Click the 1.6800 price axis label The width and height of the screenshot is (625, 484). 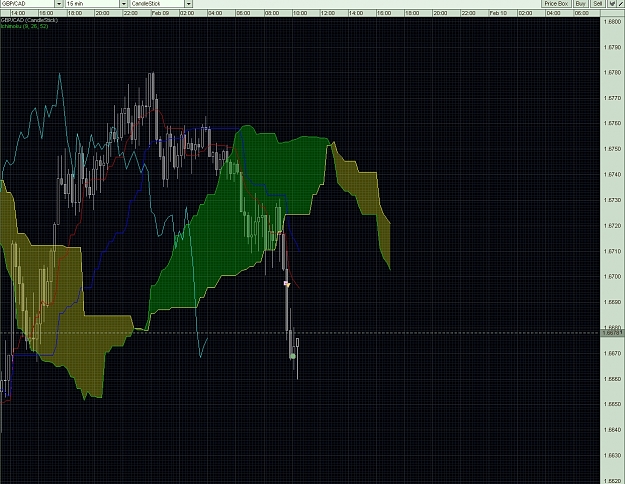pyautogui.click(x=613, y=22)
